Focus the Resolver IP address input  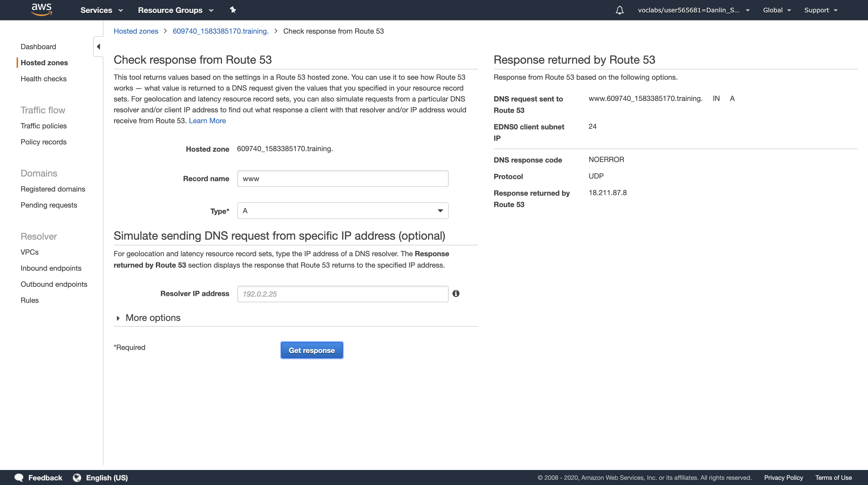343,294
